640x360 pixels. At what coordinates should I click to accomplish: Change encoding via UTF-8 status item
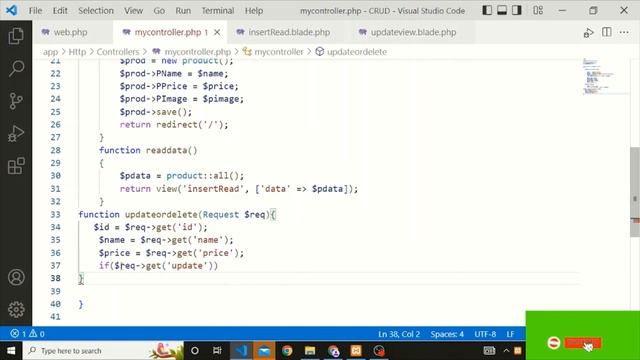click(485, 334)
